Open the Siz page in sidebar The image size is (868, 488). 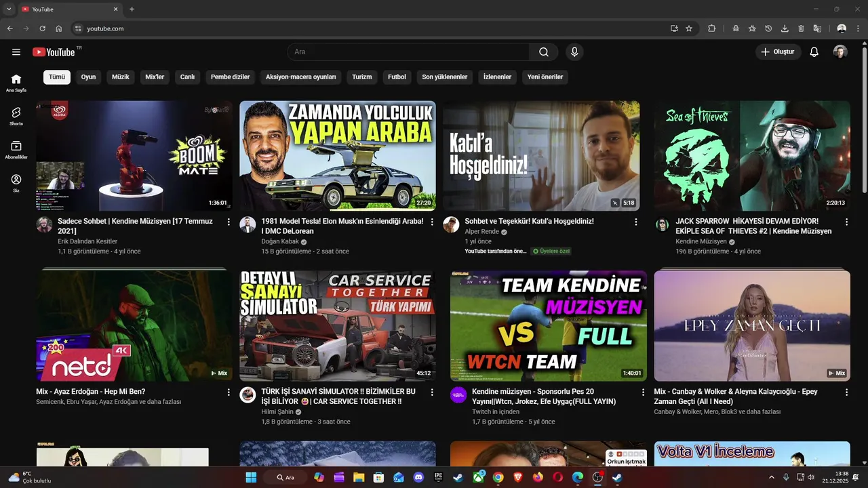[16, 184]
